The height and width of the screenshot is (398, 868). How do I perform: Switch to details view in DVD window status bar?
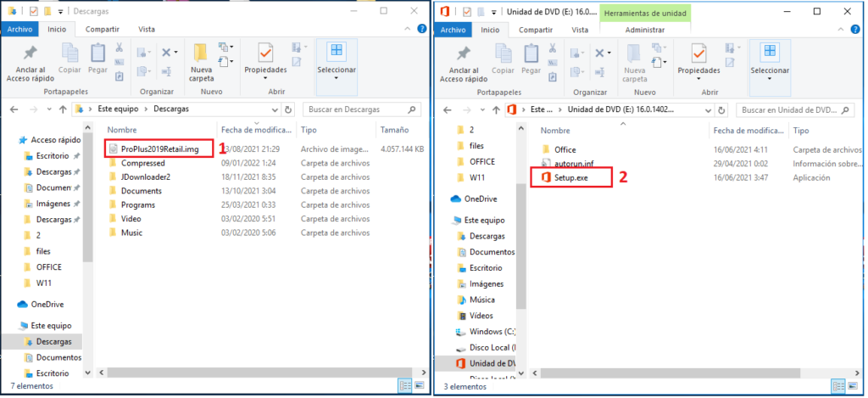[x=838, y=386]
